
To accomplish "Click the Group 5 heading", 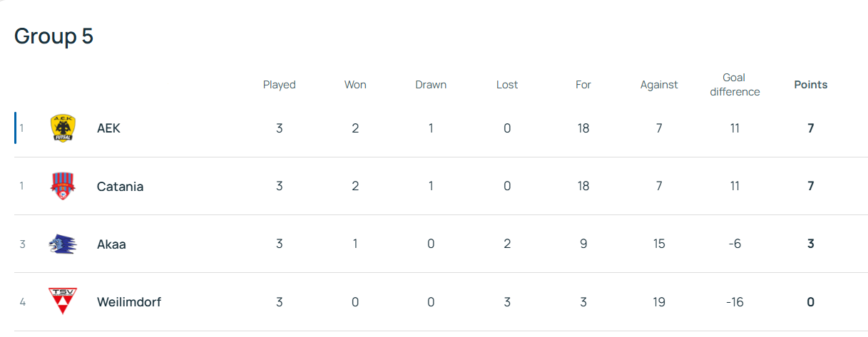I will (53, 36).
